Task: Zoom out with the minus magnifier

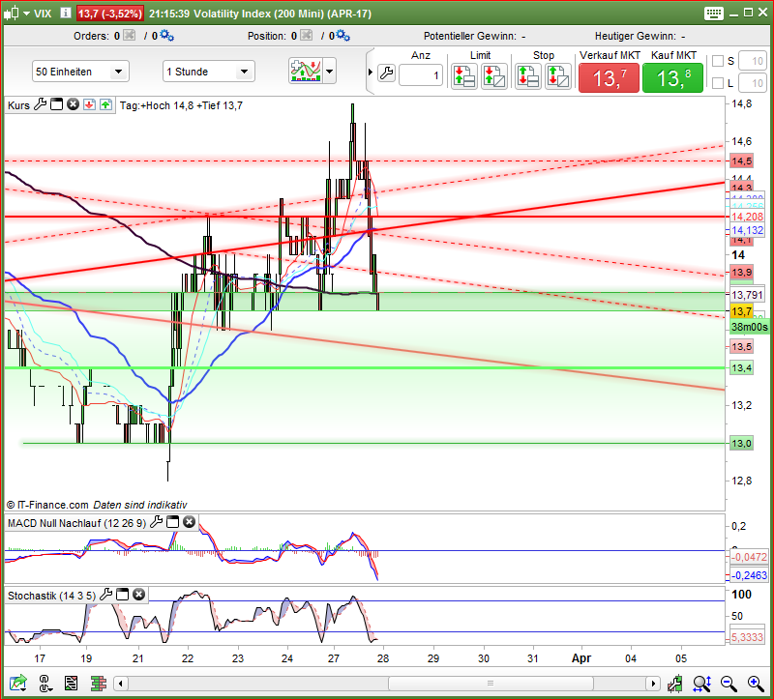Action: click(729, 684)
